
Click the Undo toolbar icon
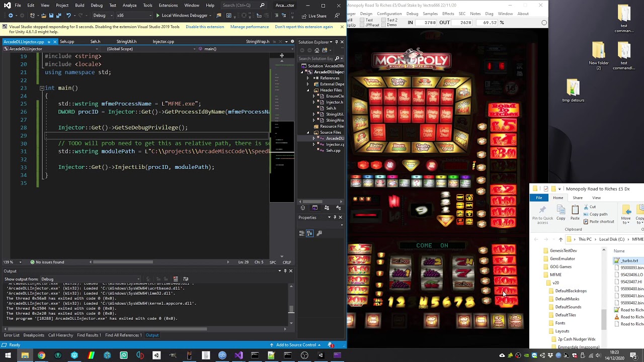(69, 16)
